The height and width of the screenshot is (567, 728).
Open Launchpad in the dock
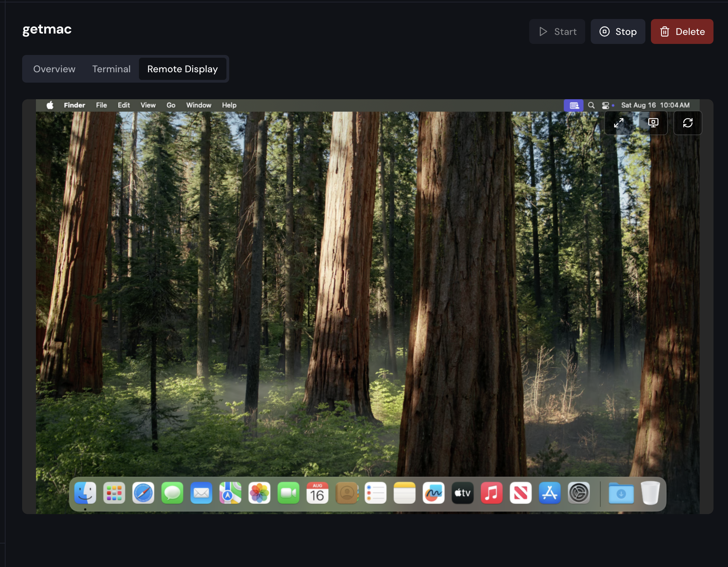tap(114, 493)
